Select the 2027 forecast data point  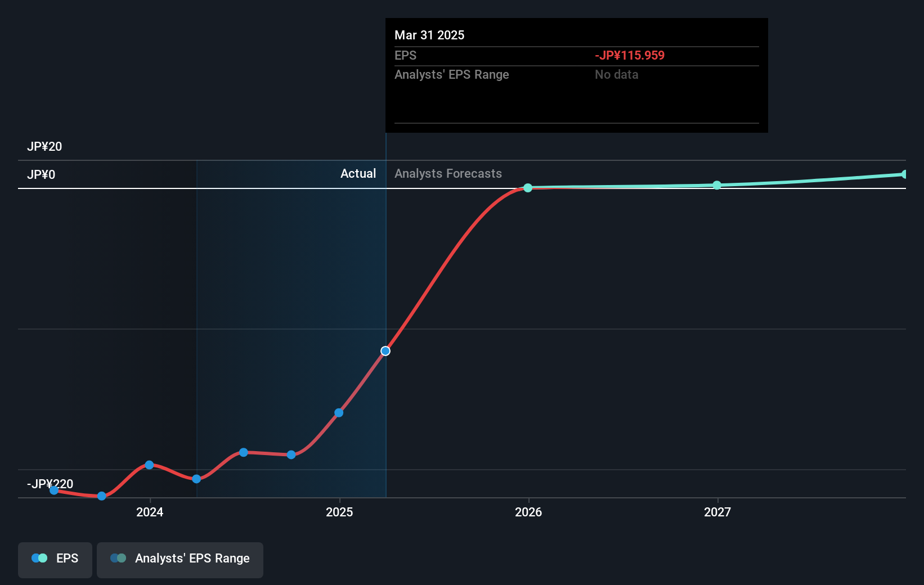717,185
